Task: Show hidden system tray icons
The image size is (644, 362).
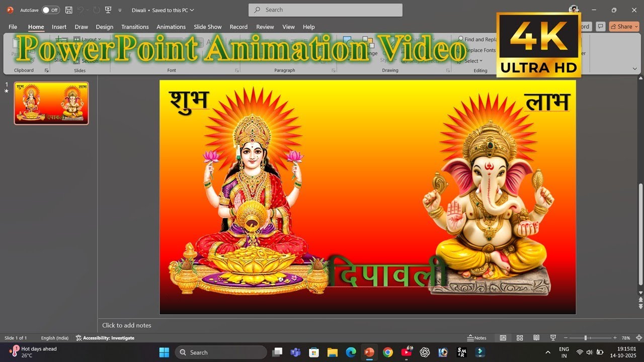Action: pyautogui.click(x=548, y=352)
